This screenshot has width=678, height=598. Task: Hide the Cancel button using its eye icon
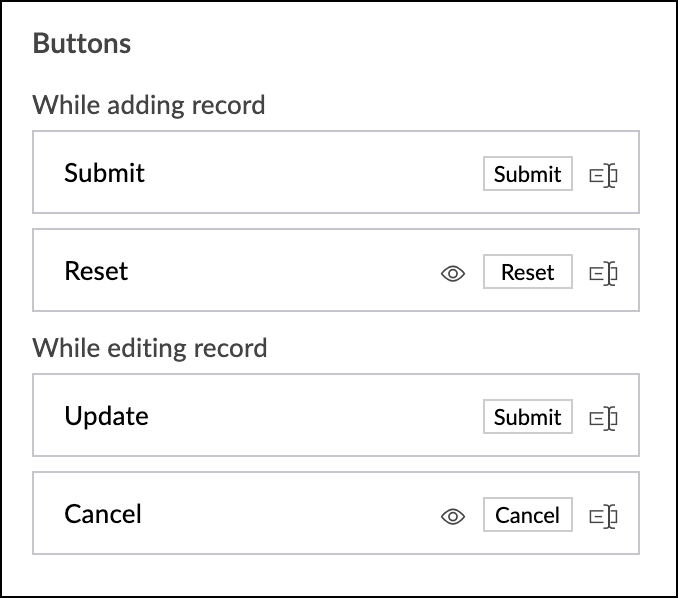pos(453,516)
